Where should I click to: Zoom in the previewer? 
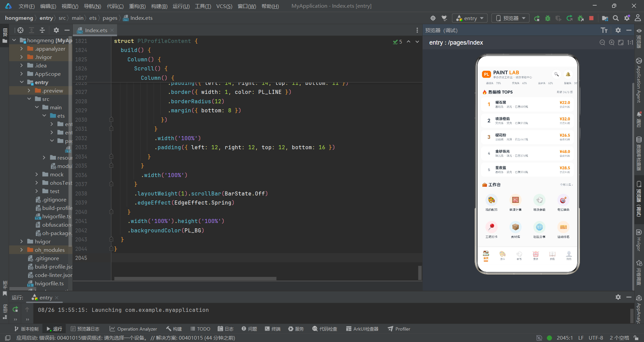click(612, 43)
